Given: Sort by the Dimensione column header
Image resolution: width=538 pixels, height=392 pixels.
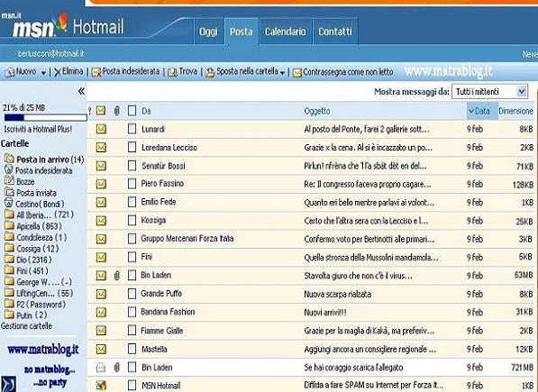Looking at the screenshot, I should coord(515,111).
